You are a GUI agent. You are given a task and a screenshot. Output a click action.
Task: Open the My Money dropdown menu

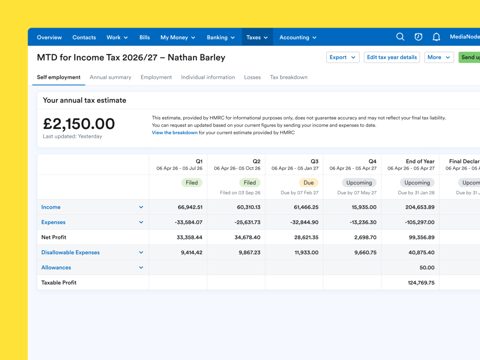[x=178, y=37]
